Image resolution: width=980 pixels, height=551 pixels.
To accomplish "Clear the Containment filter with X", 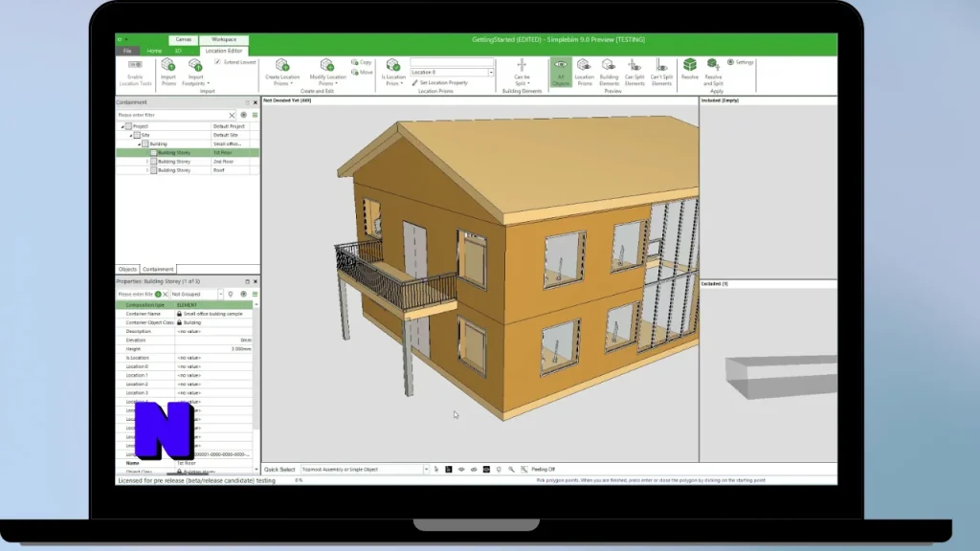I will coord(232,115).
